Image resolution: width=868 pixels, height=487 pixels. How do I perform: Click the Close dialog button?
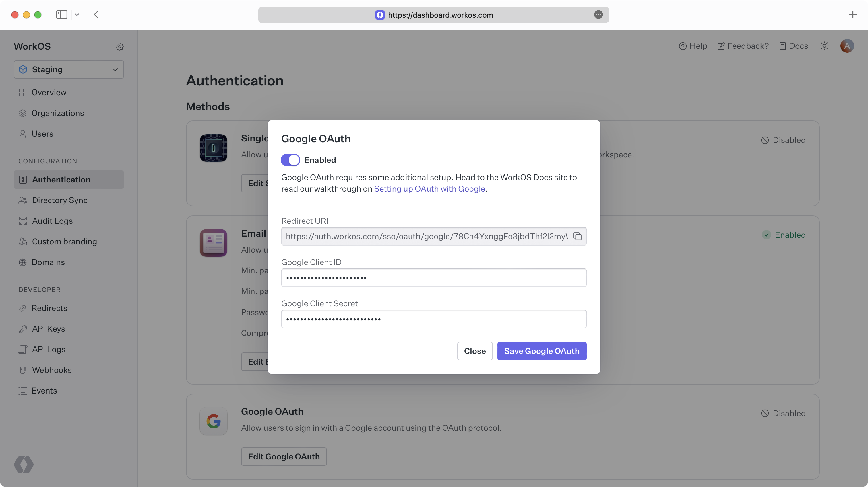(x=474, y=351)
